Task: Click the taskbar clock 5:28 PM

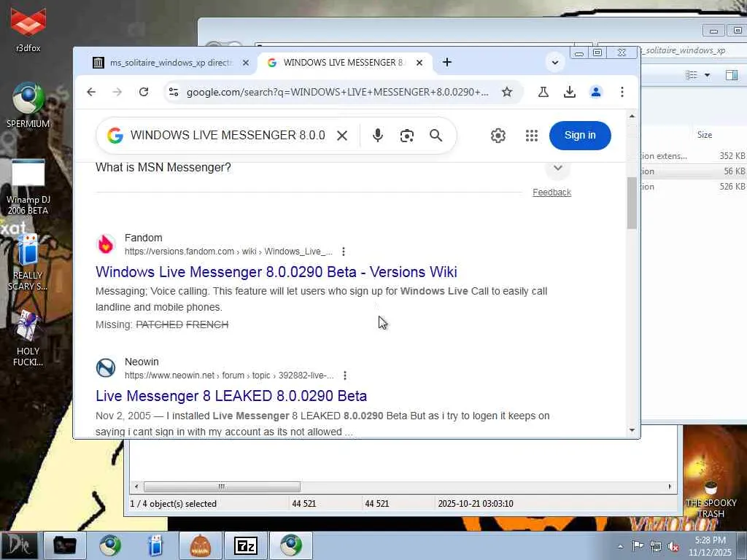Action: click(710, 540)
